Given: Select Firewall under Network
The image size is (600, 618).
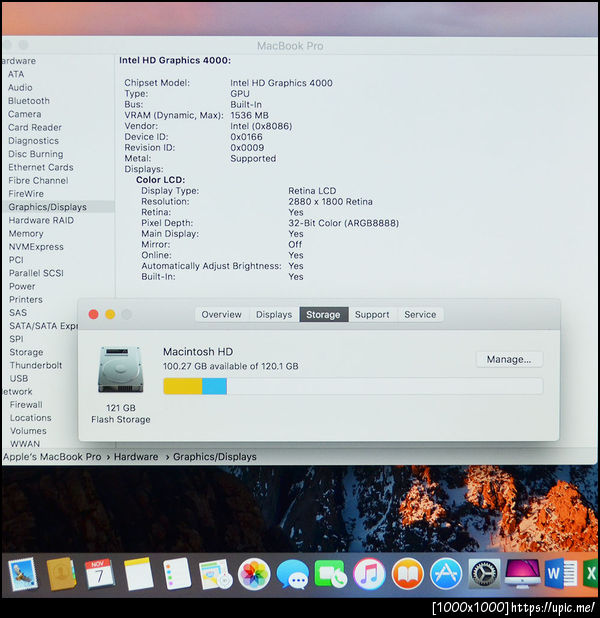Looking at the screenshot, I should (26, 405).
